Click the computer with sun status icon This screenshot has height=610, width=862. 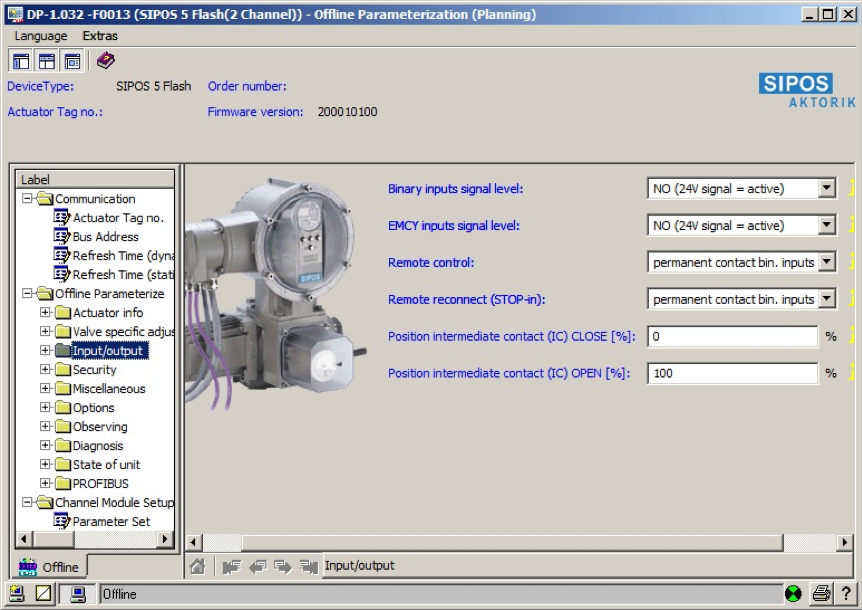pyautogui.click(x=16, y=594)
